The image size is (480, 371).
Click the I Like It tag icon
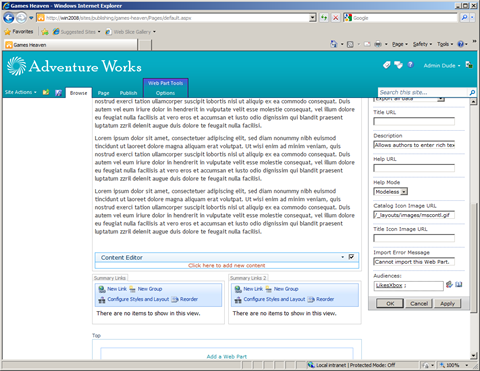coord(387,65)
